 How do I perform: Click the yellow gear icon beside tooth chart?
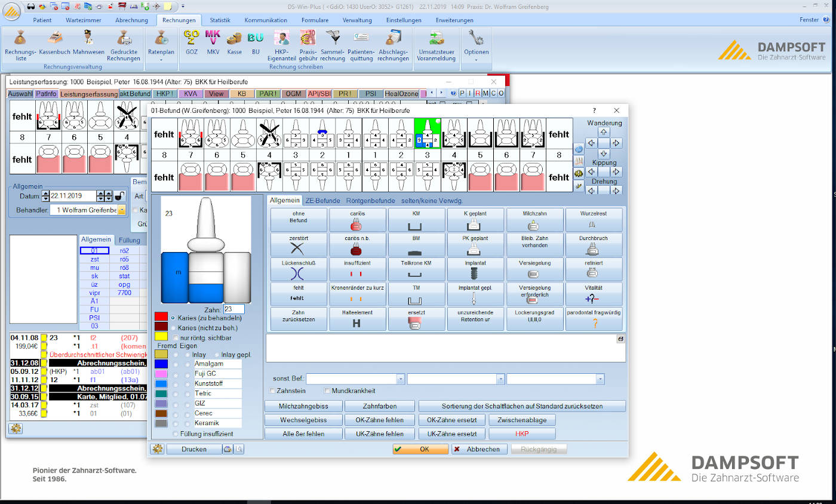578,173
